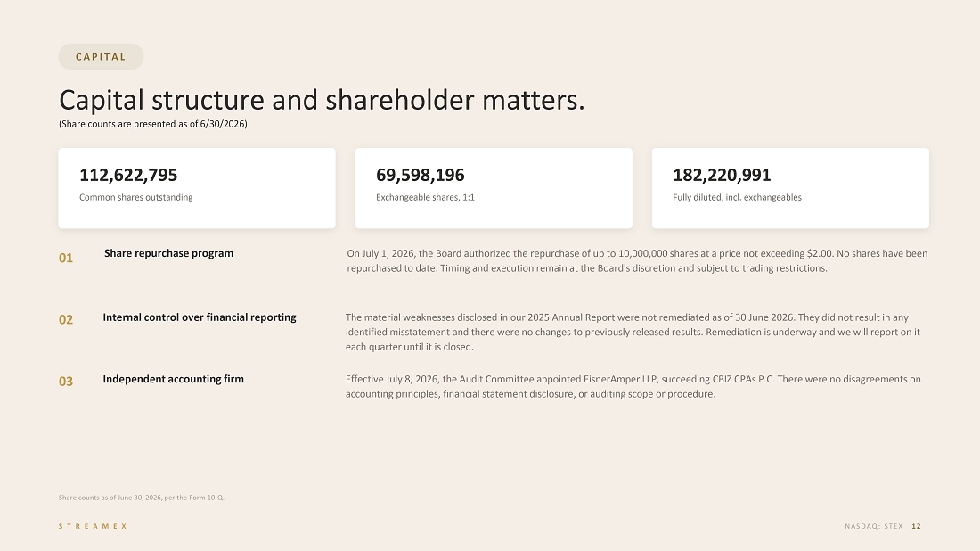
Task: Click the 'Fully diluted, incl. exchangeables' caption
Action: [x=737, y=198]
